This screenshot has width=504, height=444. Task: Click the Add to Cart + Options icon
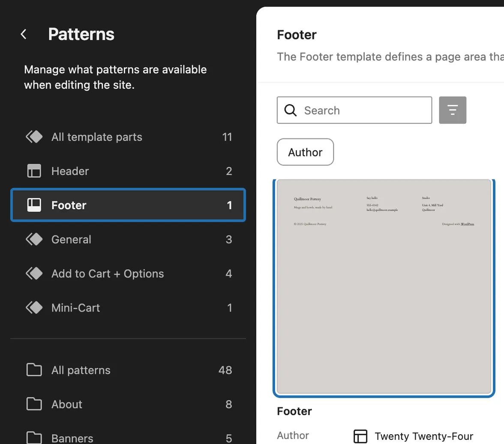34,273
